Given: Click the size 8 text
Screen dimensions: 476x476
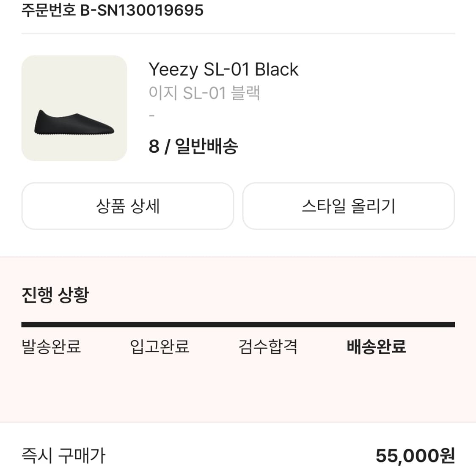Looking at the screenshot, I should (x=154, y=146).
